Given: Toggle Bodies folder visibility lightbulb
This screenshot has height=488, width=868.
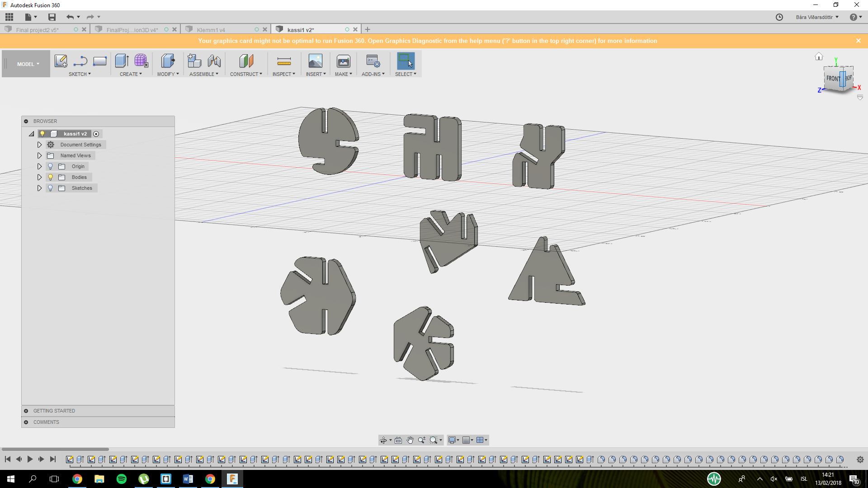Looking at the screenshot, I should click(51, 177).
